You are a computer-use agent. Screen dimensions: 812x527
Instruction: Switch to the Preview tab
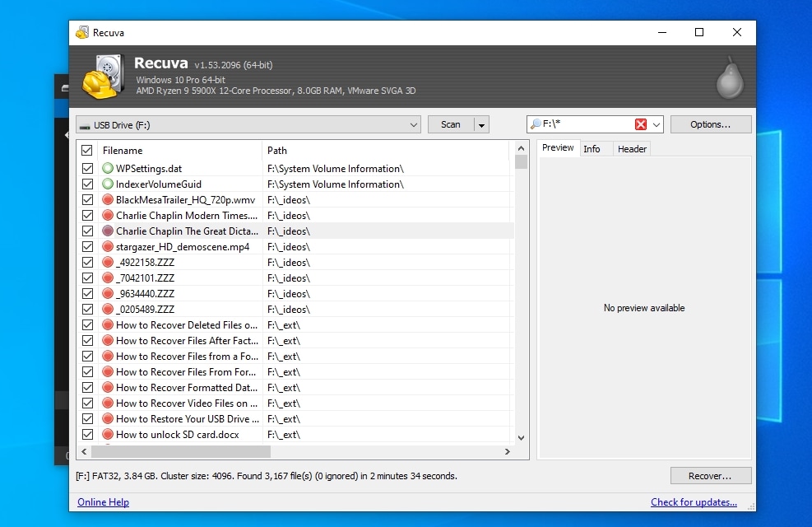(558, 147)
